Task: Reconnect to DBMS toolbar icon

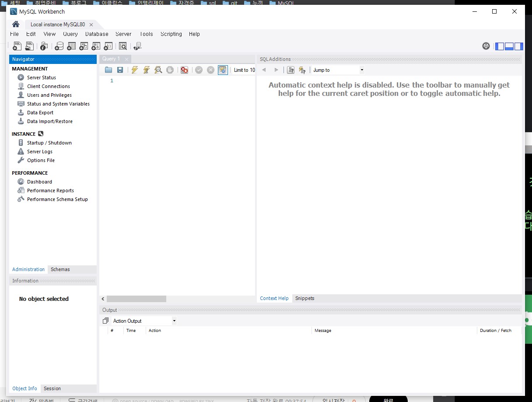Action: coord(138,46)
